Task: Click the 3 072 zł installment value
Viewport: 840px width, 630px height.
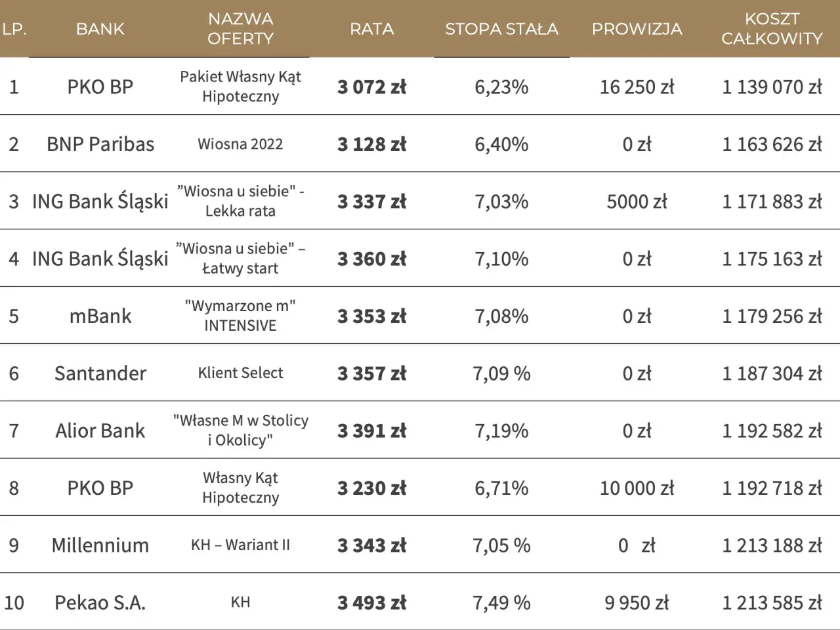Action: tap(371, 87)
